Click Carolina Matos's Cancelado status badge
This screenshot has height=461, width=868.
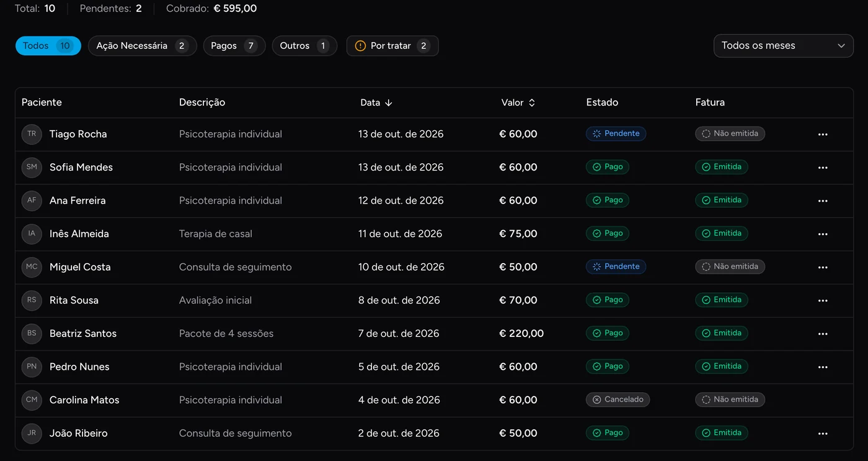pyautogui.click(x=618, y=400)
